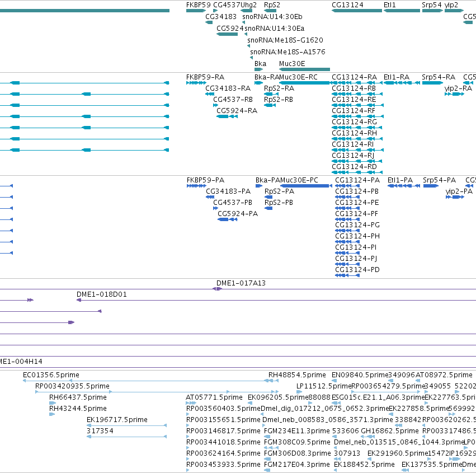Select the RH43244.5prime EST label
Viewport: 476px width, 473px height.
pyautogui.click(x=78, y=409)
